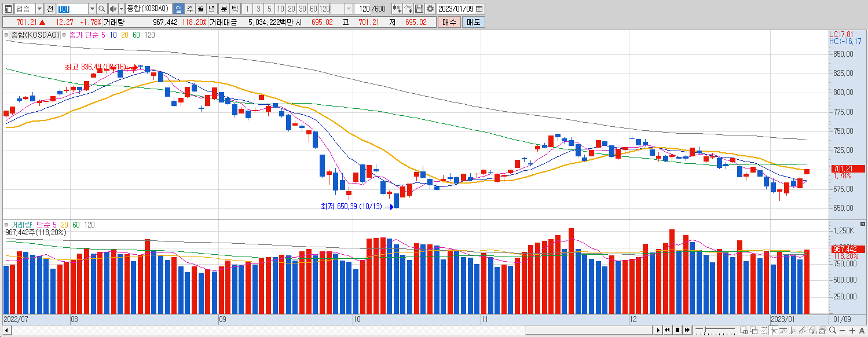Click the 종합(KOSDAQ) name field in toolbar
Image resolution: width=868 pixels, height=337 pixels.
148,9
